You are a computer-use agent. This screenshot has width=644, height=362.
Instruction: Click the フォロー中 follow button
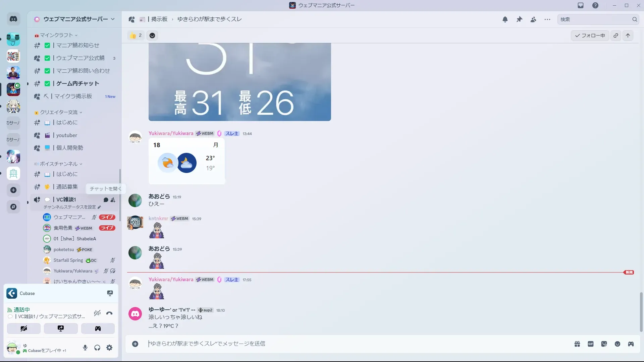click(x=590, y=36)
